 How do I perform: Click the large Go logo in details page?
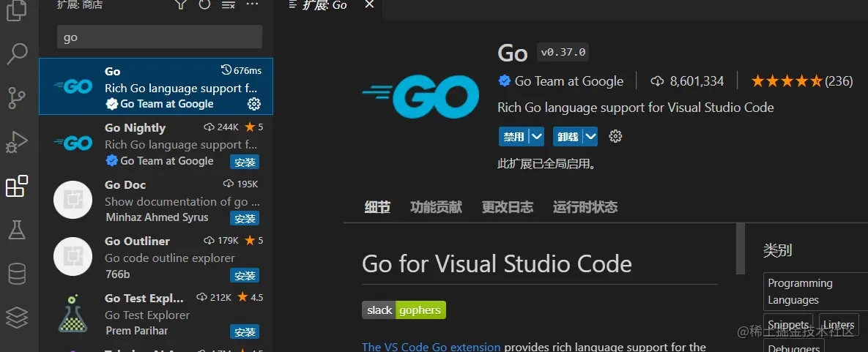pyautogui.click(x=420, y=97)
